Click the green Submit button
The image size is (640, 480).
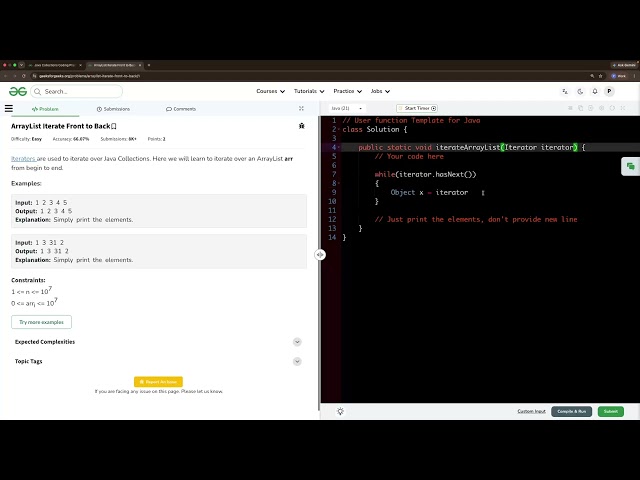(x=611, y=411)
